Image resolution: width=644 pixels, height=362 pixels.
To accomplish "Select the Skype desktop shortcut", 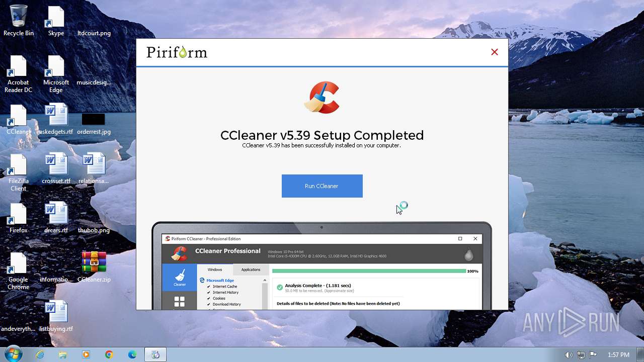I will coord(56,21).
